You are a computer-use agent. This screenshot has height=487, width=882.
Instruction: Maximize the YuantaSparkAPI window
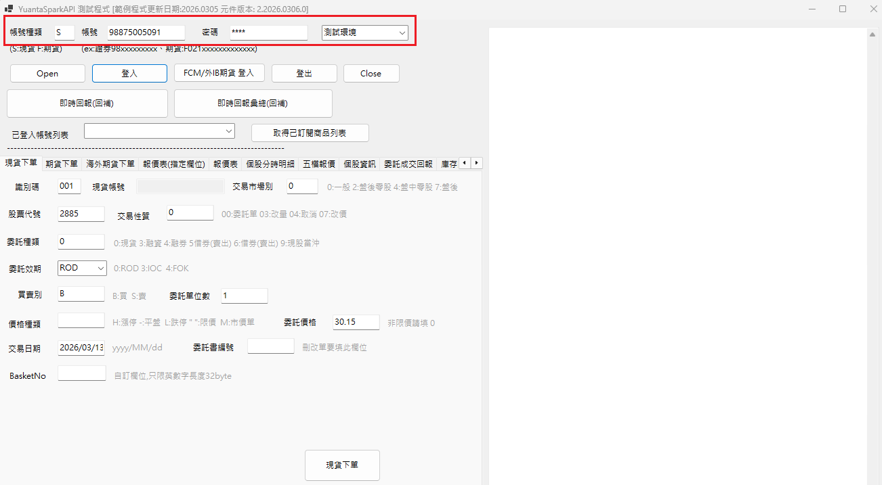click(843, 9)
